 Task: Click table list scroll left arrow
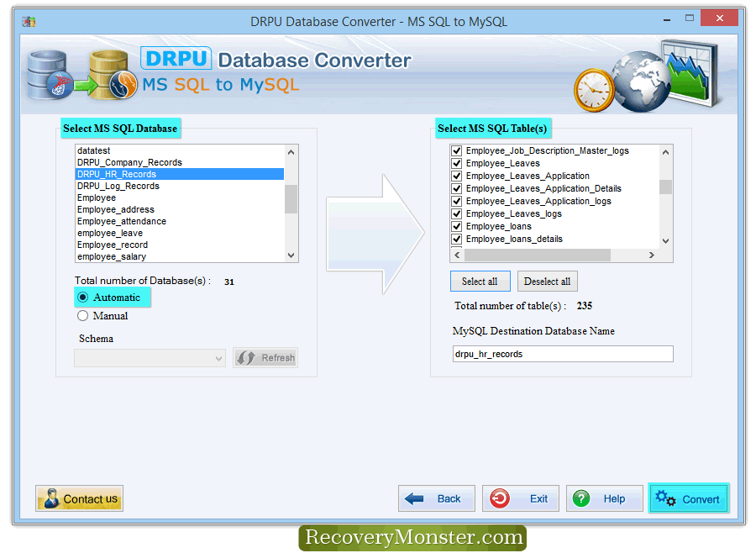[457, 255]
